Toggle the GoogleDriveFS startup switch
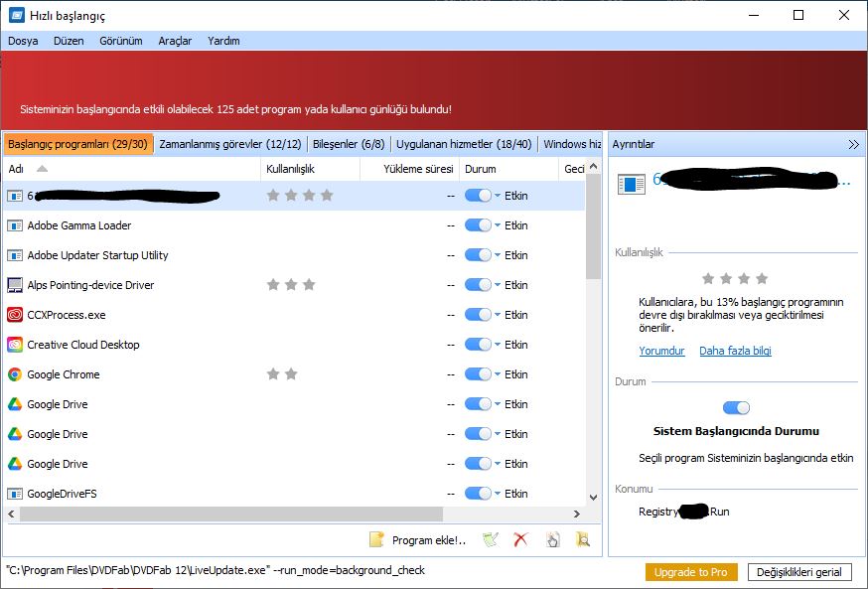The image size is (868, 589). [x=478, y=494]
